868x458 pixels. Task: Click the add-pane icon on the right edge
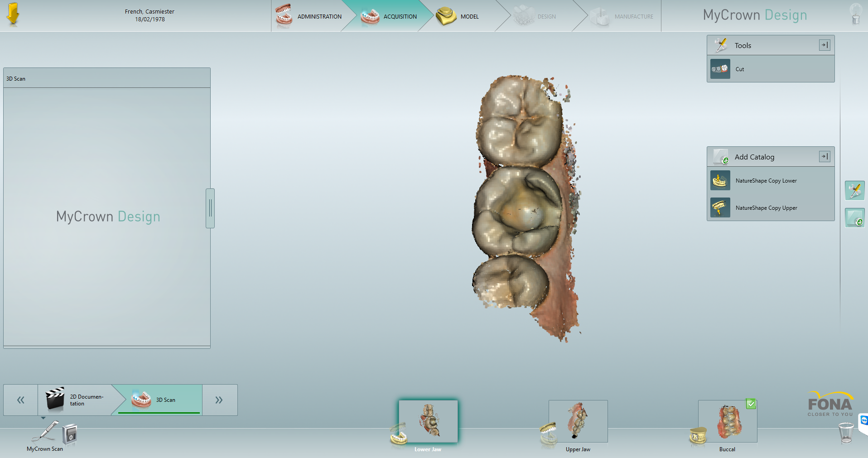(x=854, y=217)
